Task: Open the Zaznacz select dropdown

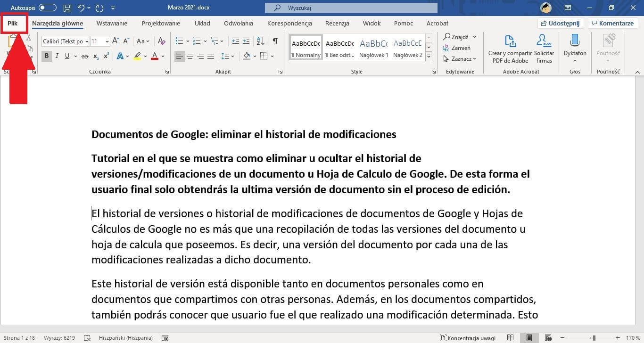Action: [459, 58]
